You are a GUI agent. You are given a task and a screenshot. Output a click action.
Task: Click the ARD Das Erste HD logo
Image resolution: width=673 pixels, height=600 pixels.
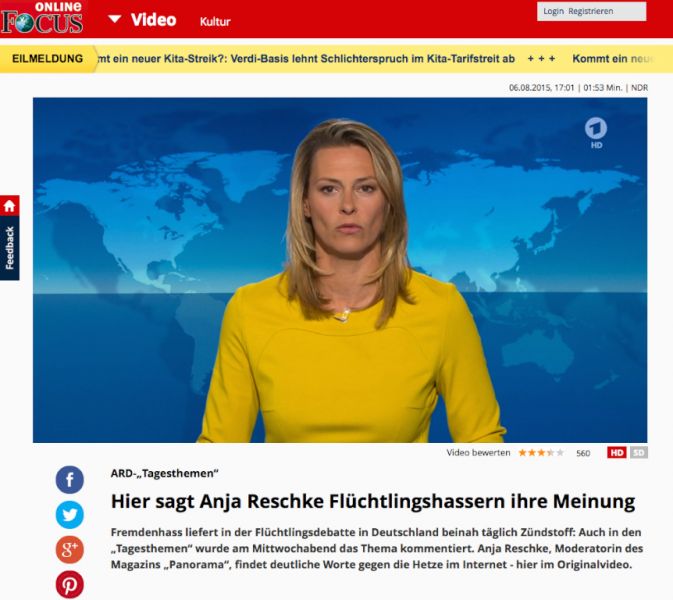596,133
